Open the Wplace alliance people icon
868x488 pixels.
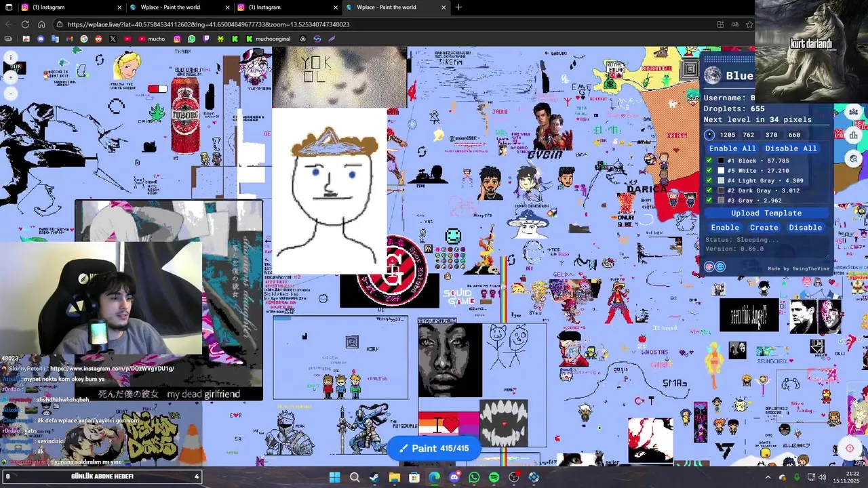coord(854,112)
